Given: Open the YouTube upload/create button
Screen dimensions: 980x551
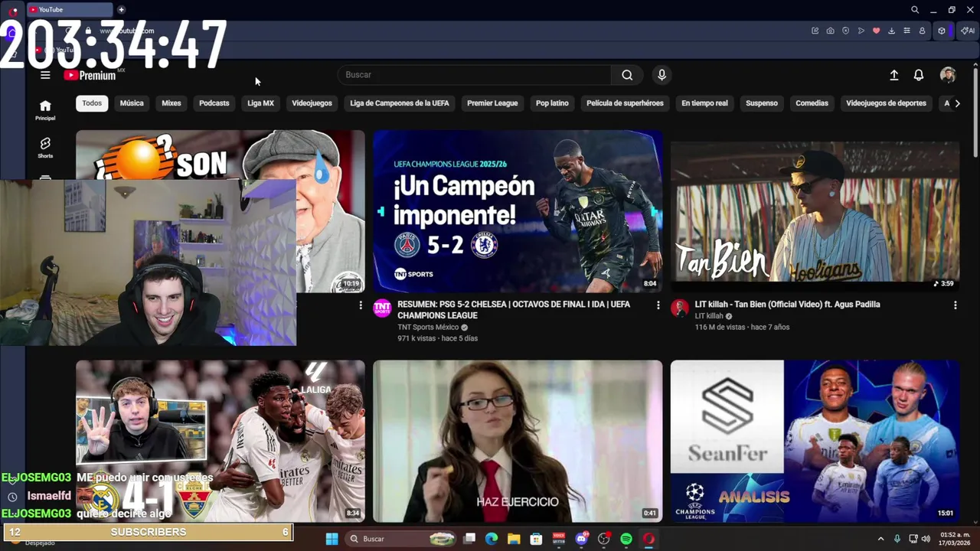Looking at the screenshot, I should click(893, 75).
